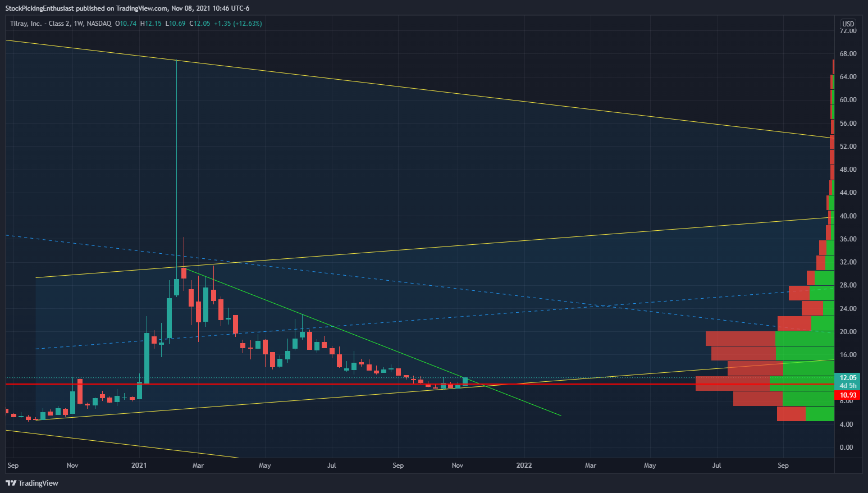
Task: Click the 36.00 price axis label
Action: pos(848,239)
